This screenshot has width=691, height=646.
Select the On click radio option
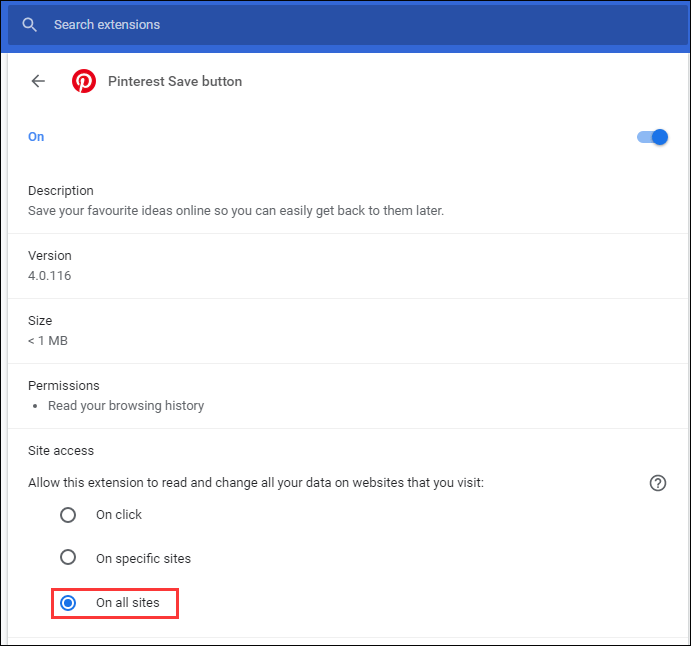coord(68,515)
